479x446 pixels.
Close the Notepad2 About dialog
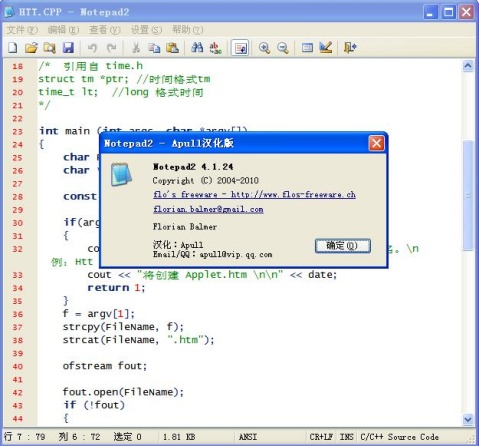coord(376,144)
